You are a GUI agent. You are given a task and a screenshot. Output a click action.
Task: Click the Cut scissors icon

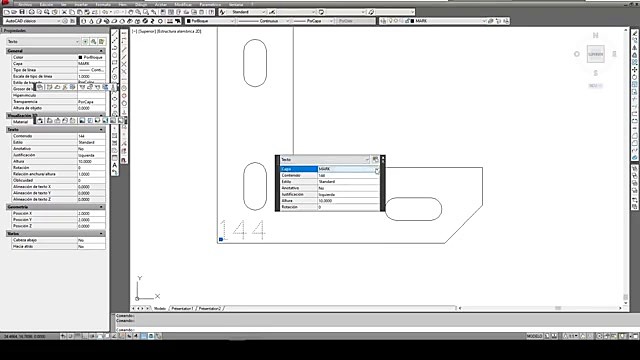click(64, 12)
